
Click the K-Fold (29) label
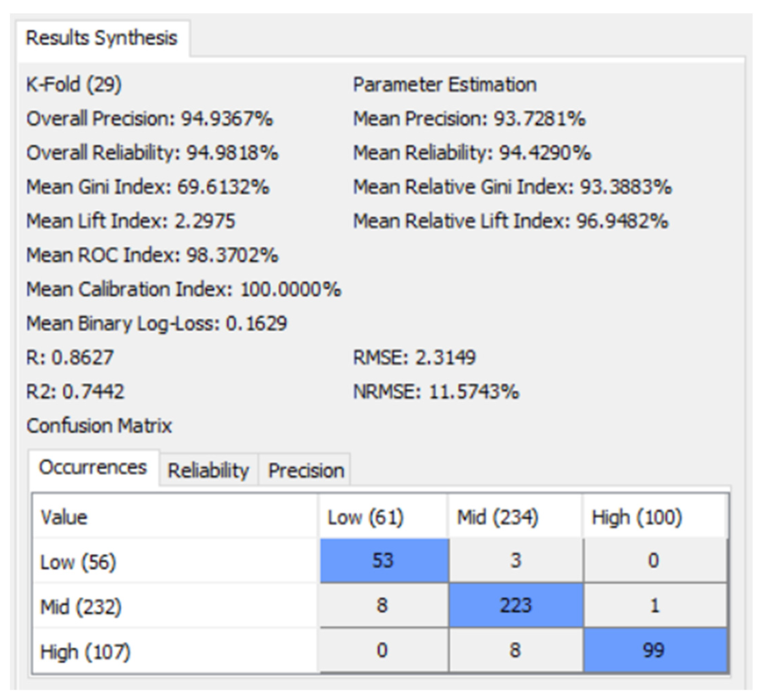[x=74, y=84]
